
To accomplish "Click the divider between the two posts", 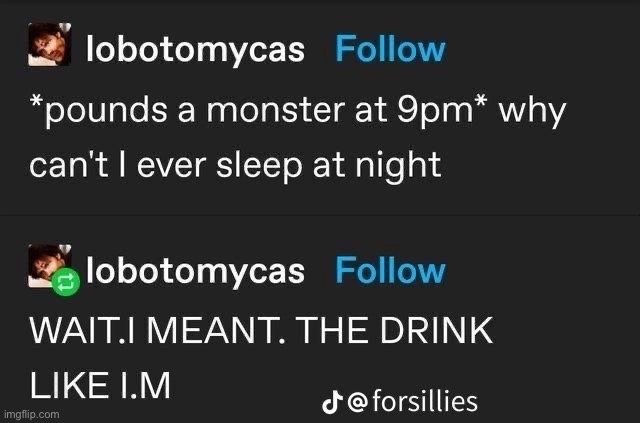I will pyautogui.click(x=320, y=215).
